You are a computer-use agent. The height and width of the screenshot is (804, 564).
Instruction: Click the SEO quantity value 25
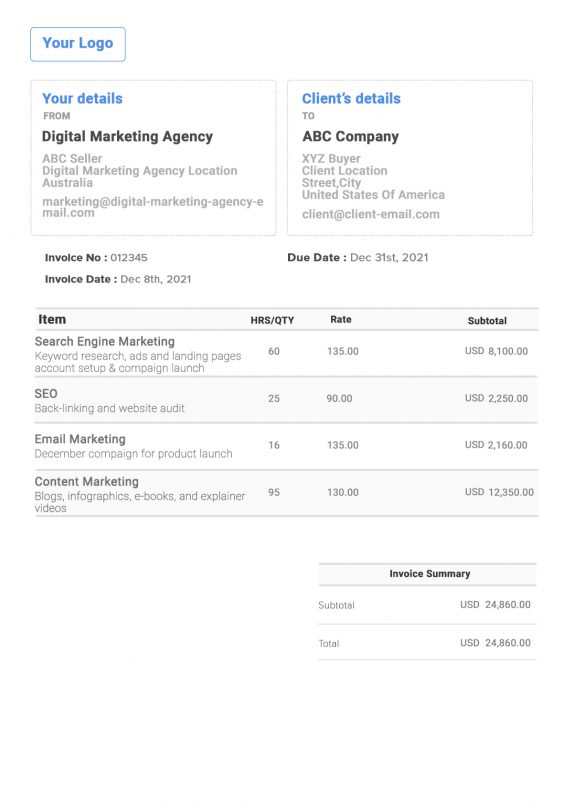[x=274, y=398]
